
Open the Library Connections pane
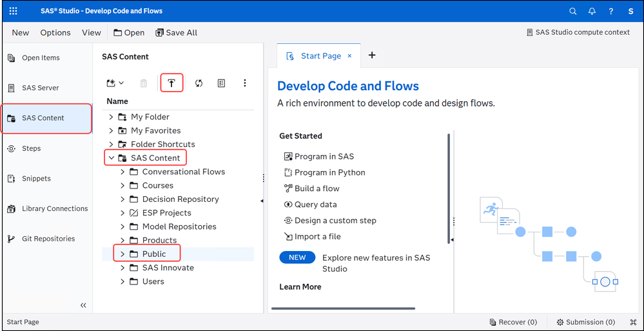[x=48, y=208]
